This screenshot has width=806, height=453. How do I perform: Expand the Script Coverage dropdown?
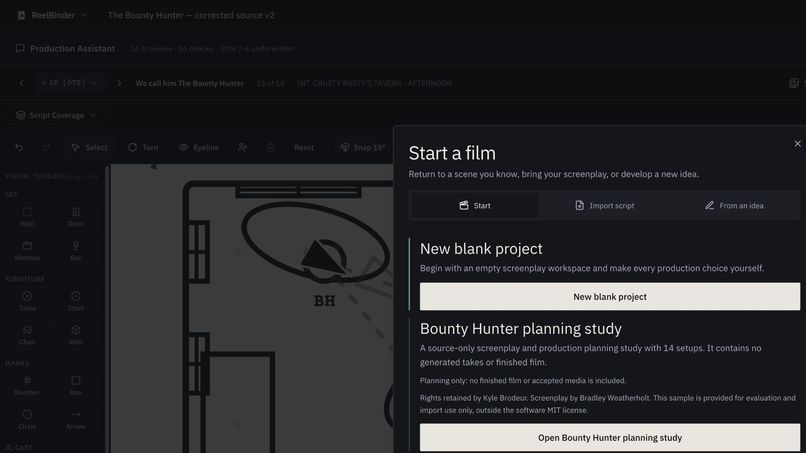tap(56, 115)
